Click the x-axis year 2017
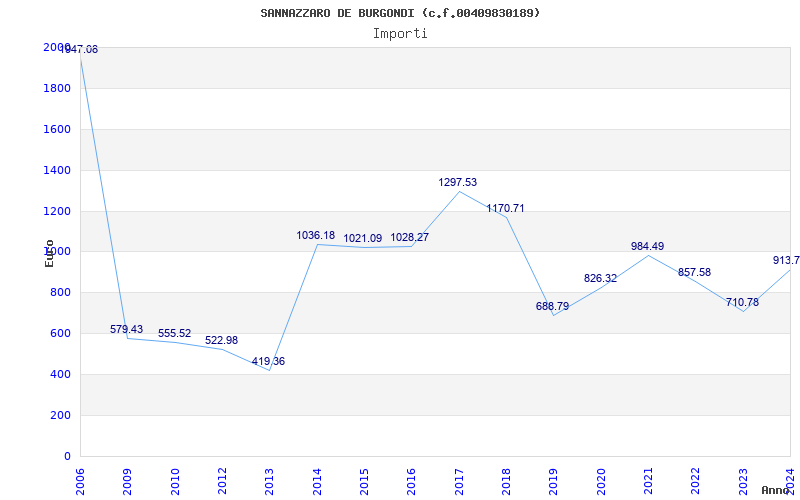Image resolution: width=800 pixels, height=500 pixels. (x=459, y=482)
